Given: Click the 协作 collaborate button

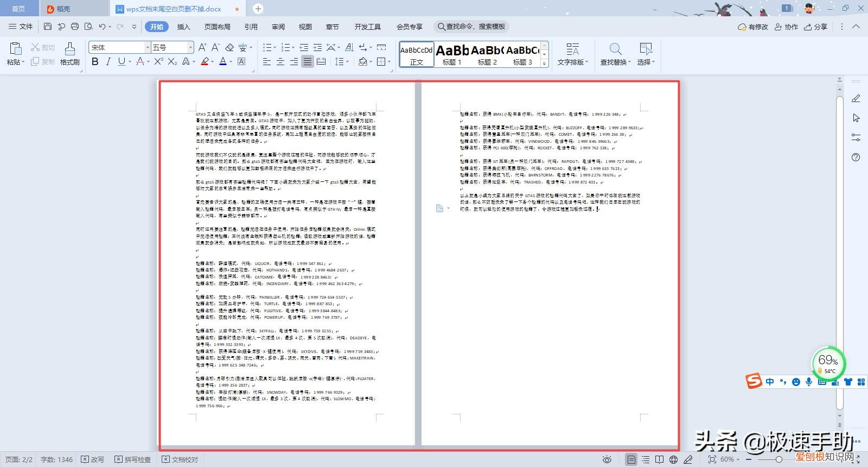Looking at the screenshot, I should coord(786,27).
